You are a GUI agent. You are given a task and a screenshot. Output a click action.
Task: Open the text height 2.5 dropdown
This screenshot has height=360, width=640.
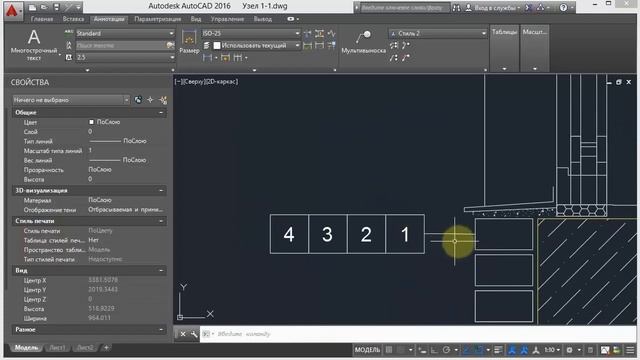125,58
